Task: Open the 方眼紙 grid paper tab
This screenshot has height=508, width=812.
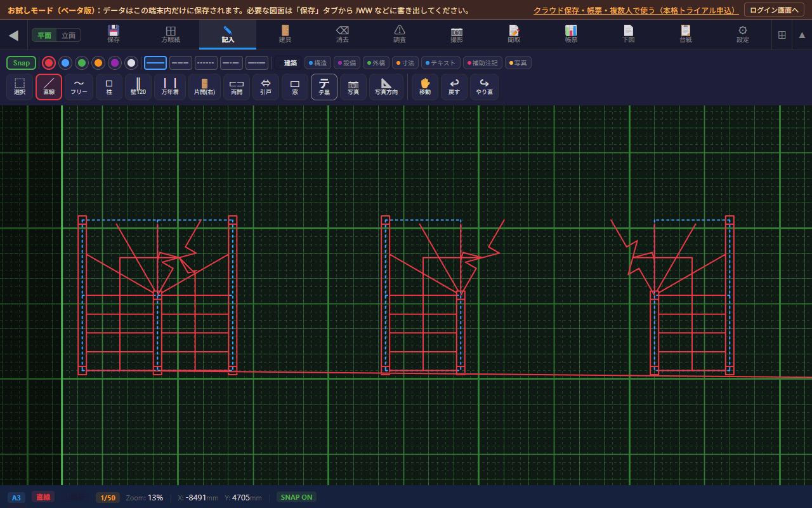Action: click(171, 34)
